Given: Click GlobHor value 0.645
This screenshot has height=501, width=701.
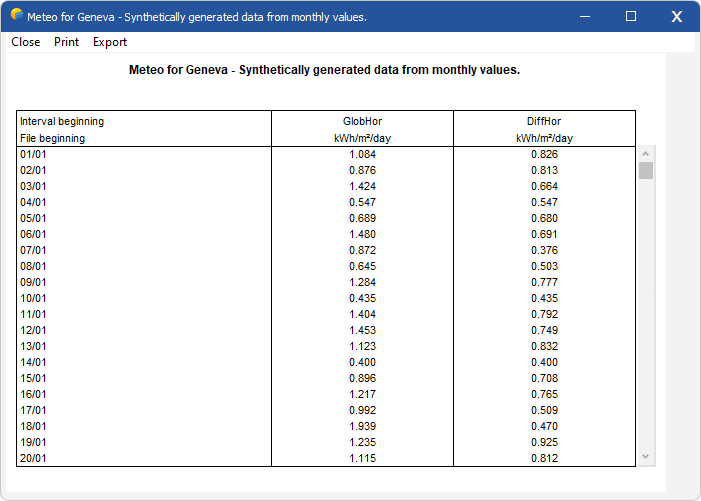Looking at the screenshot, I should coord(362,266).
